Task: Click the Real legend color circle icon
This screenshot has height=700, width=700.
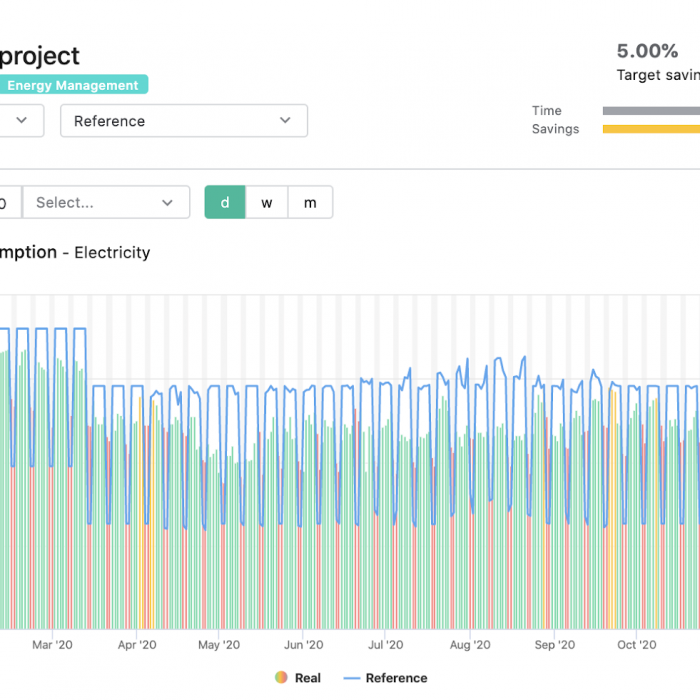Action: 281,677
